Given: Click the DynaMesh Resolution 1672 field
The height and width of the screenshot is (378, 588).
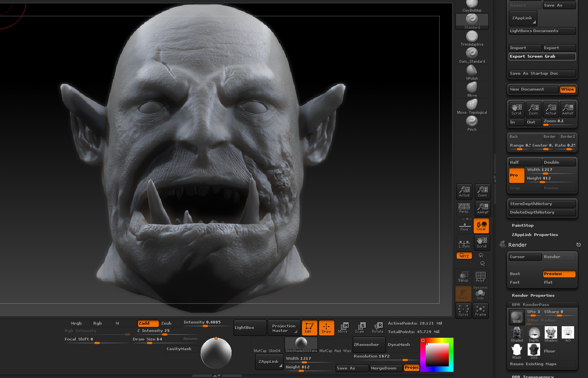Looking at the screenshot, I should click(386, 357).
